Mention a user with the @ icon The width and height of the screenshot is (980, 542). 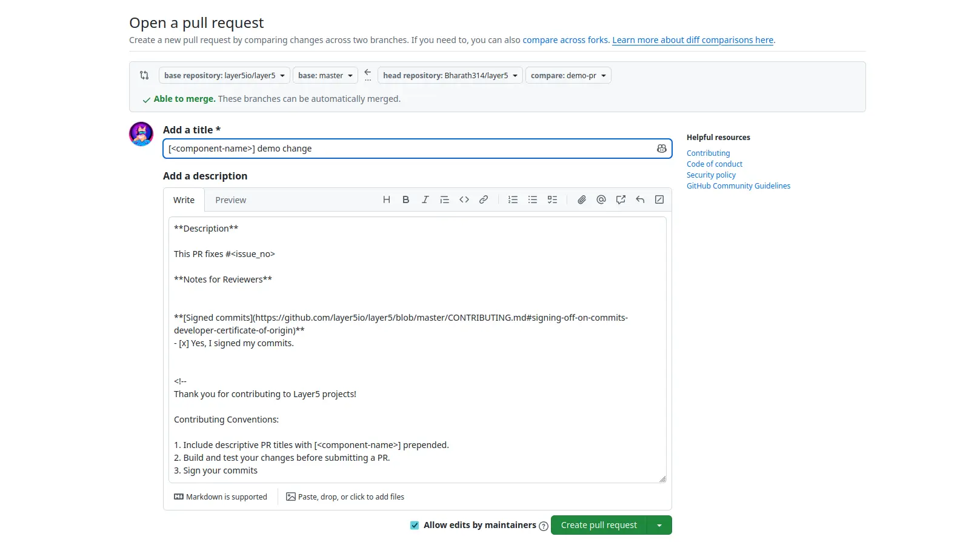pos(601,199)
